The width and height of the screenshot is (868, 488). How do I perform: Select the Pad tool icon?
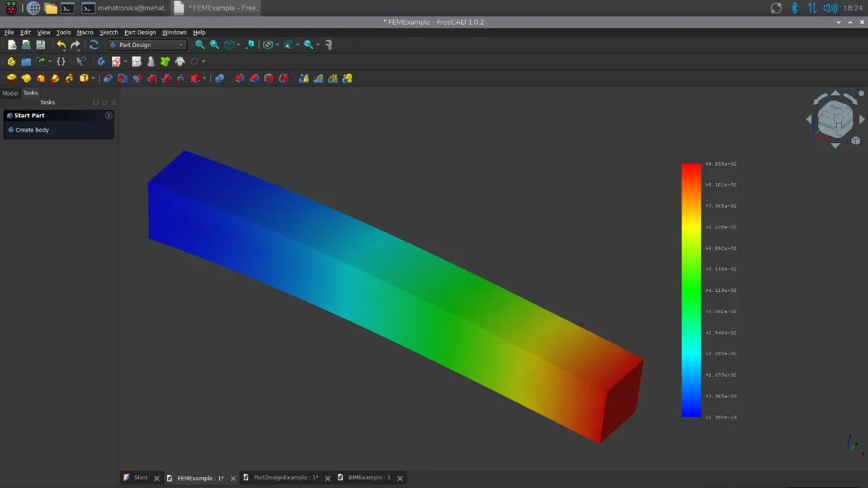tap(12, 78)
